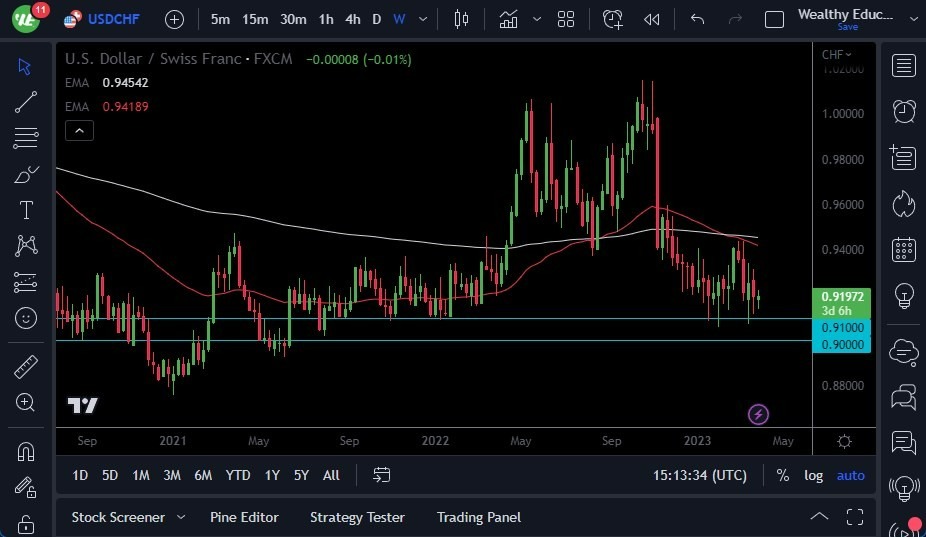Image resolution: width=926 pixels, height=537 pixels.
Task: Open the Watchlist panel icon
Action: (904, 66)
